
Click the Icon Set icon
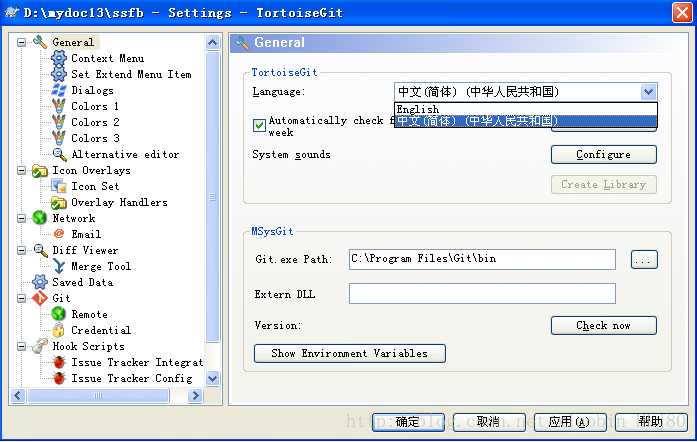click(59, 186)
